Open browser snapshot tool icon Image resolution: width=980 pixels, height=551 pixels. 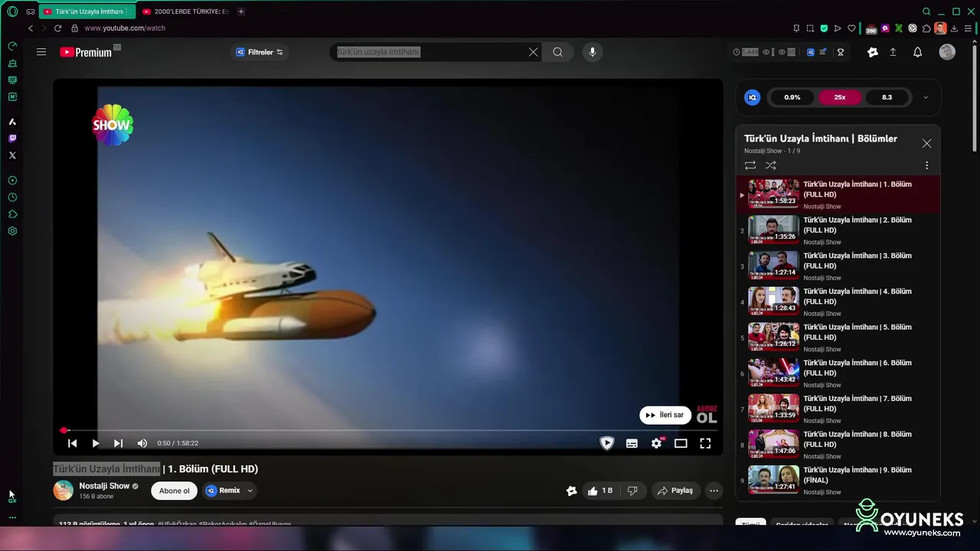click(810, 28)
